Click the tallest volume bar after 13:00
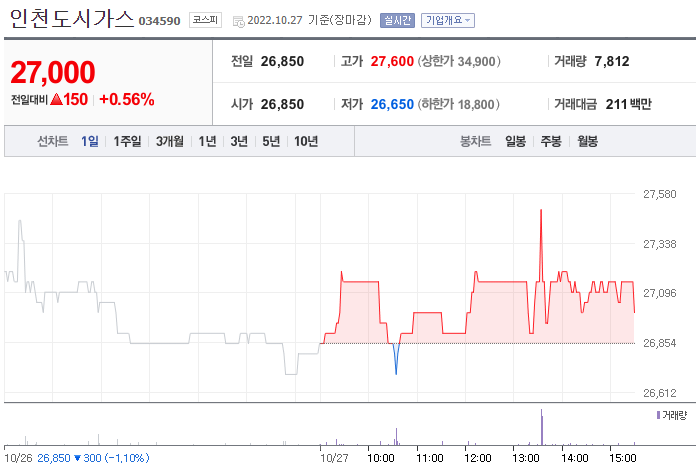This screenshot has width=696, height=475. click(542, 427)
